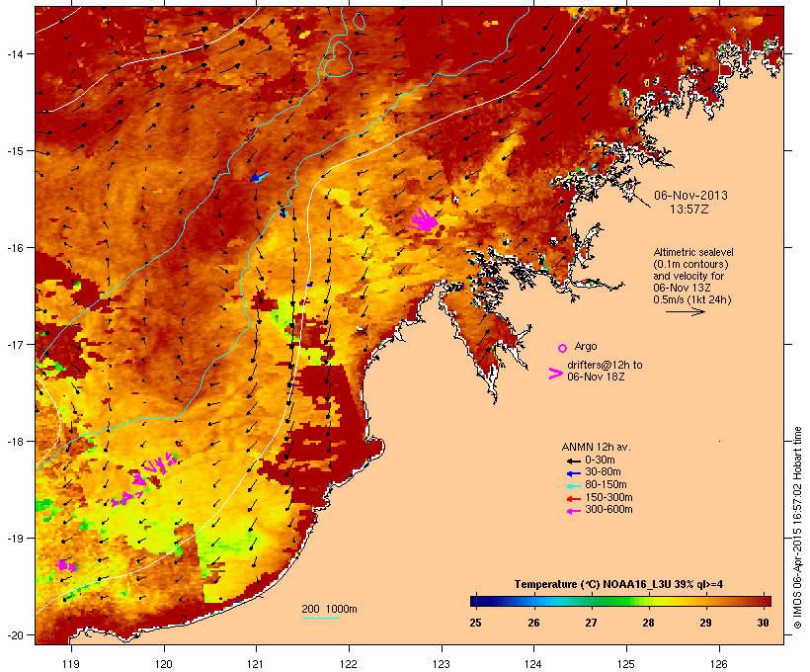
Task: Click the latitude axis label -20
Action: tap(14, 634)
